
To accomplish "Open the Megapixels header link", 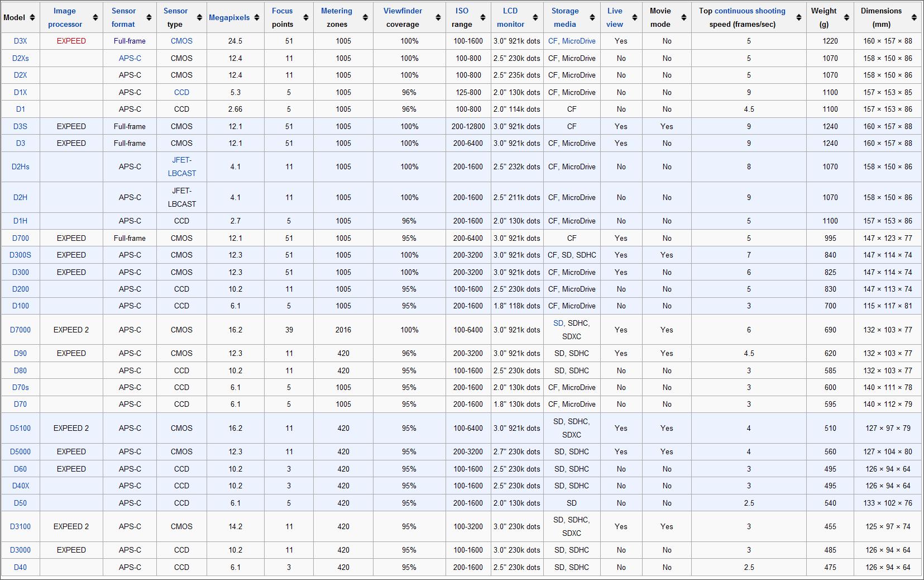I will [229, 17].
